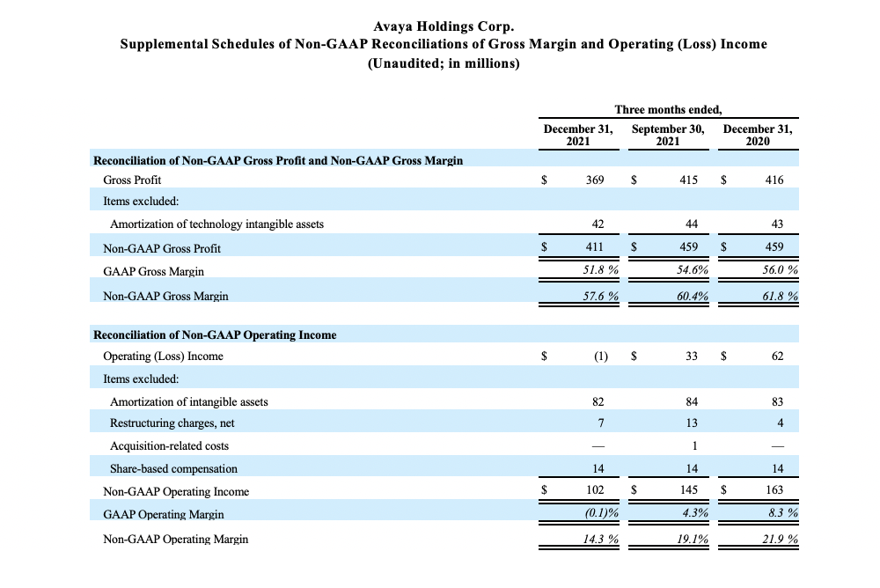This screenshot has height=588, width=880.
Task: Select GAAP Operating Margin value (0.1)%
Action: [602, 513]
